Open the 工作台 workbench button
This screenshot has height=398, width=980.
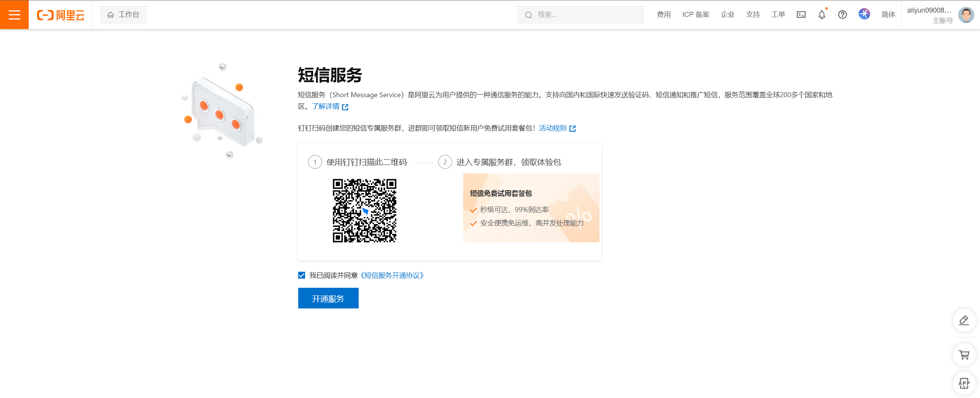[x=123, y=15]
